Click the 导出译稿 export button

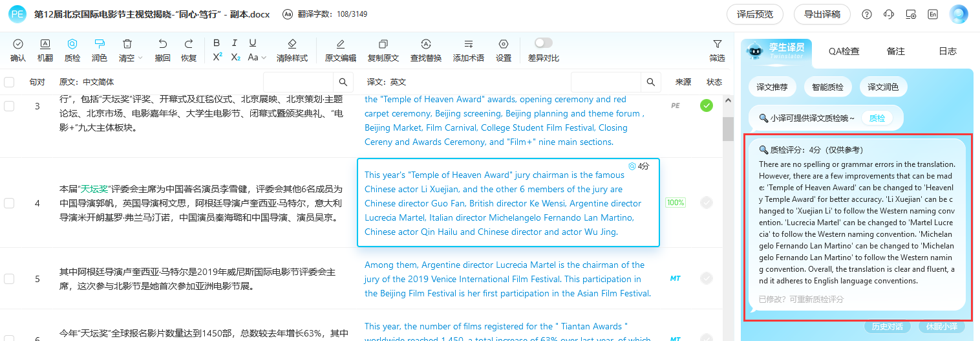tap(822, 14)
